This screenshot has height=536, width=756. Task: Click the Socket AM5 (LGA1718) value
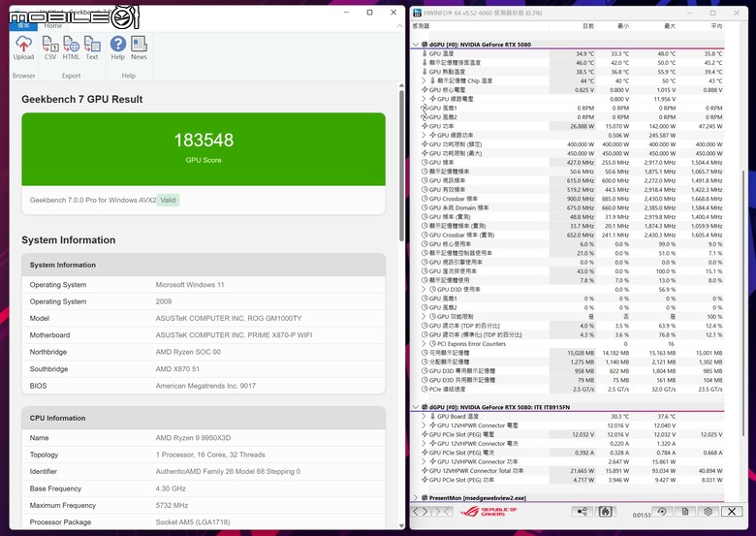192,522
